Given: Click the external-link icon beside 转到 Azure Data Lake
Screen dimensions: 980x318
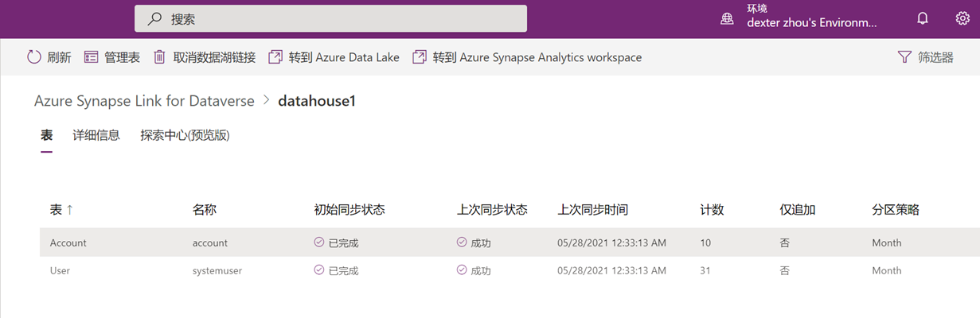Looking at the screenshot, I should coord(275,57).
